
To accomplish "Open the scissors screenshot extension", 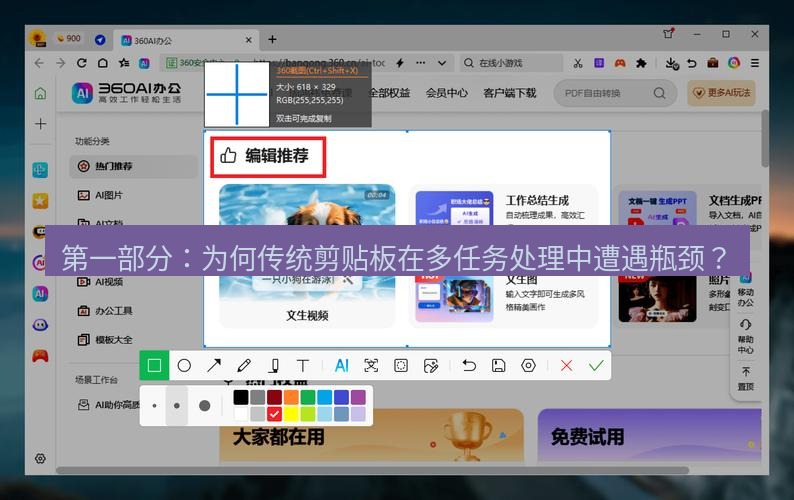I will click(578, 63).
